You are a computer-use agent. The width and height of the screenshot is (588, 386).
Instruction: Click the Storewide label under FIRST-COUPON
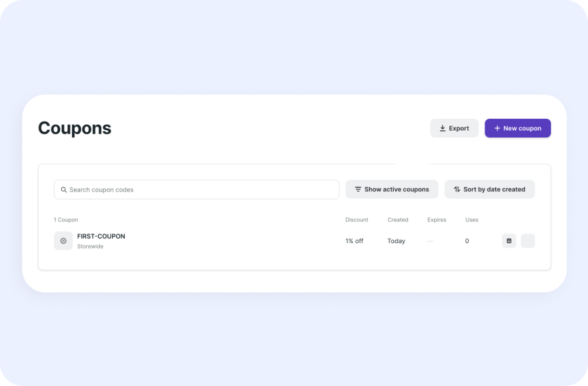(90, 247)
